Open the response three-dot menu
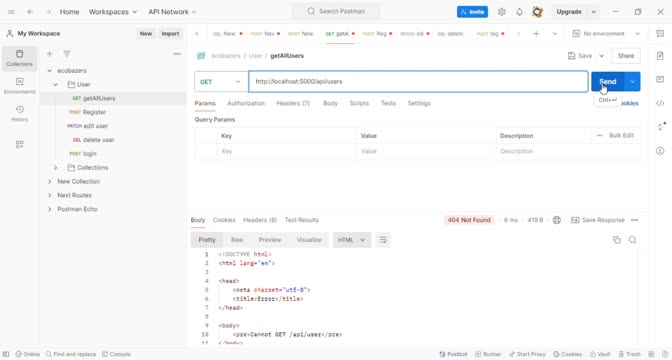 [635, 220]
